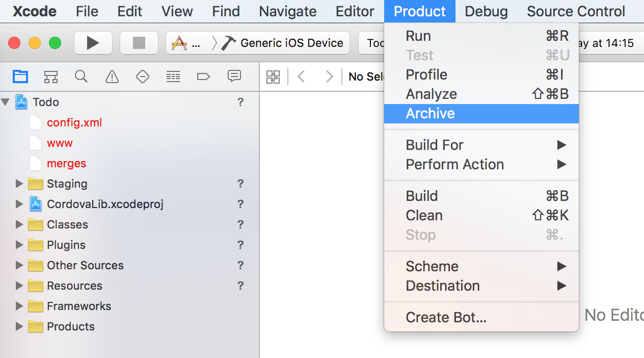
Task: Expand the CordovaLib.xcodeproj item
Action: click(x=19, y=204)
